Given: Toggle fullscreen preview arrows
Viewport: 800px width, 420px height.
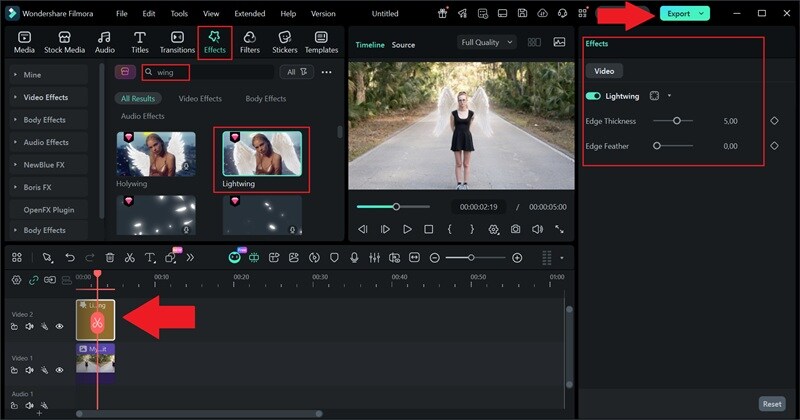Looking at the screenshot, I should (560, 229).
